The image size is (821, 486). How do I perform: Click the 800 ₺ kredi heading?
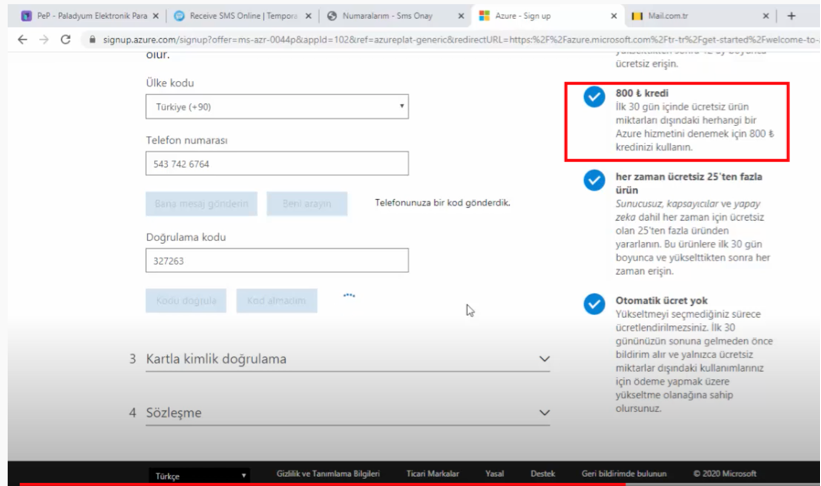(642, 93)
